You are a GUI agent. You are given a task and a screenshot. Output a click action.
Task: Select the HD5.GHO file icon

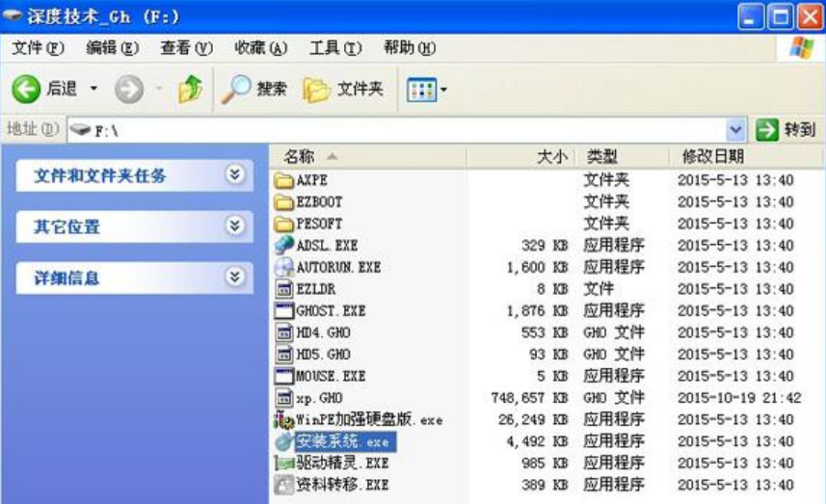tap(284, 355)
